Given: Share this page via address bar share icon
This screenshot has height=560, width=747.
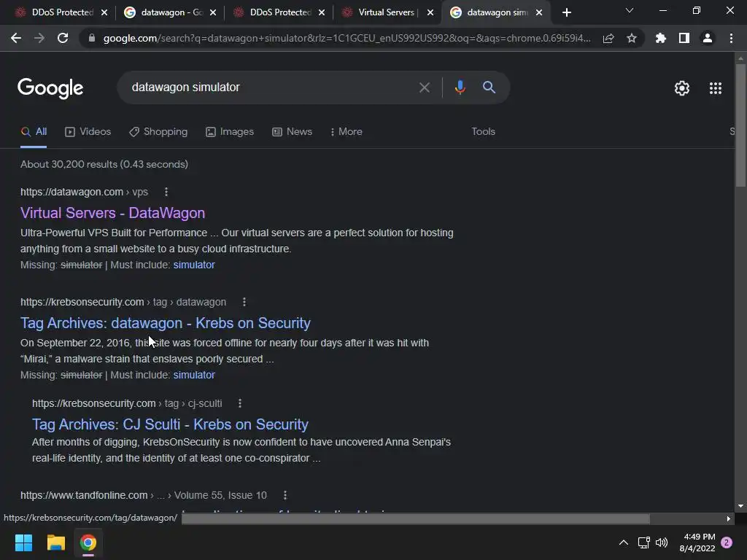Looking at the screenshot, I should [x=608, y=38].
